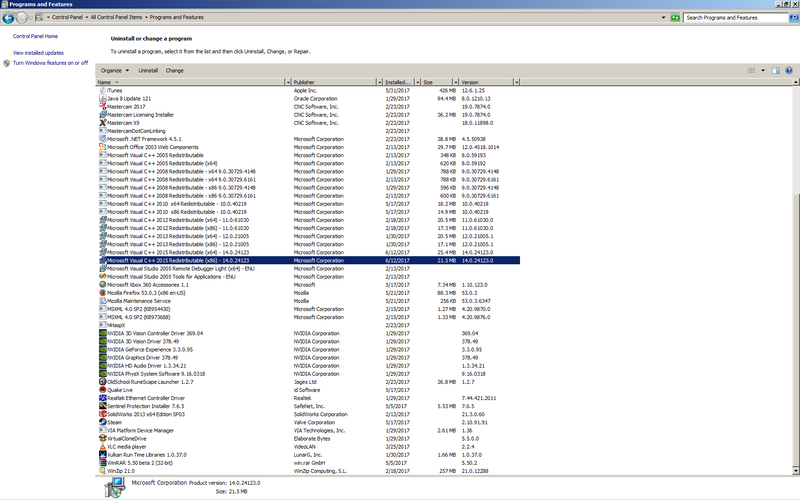Open the Organize dropdown menu
Image resolution: width=800 pixels, height=500 pixels.
pos(115,70)
